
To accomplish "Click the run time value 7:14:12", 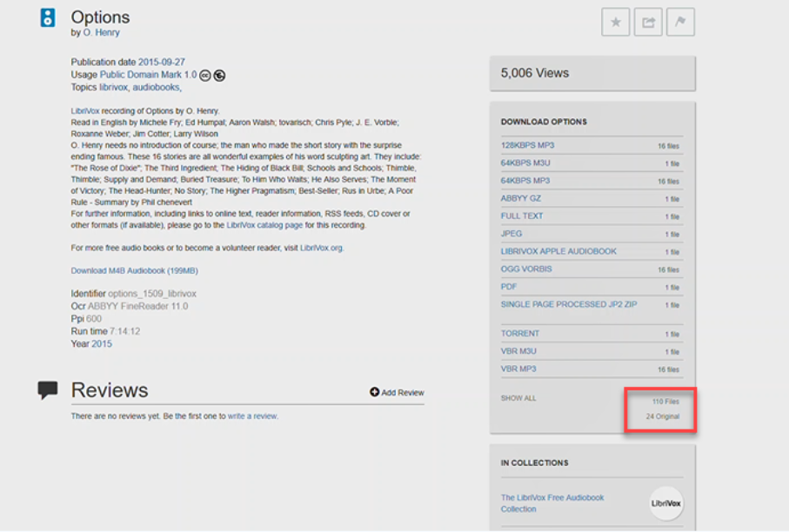I will [x=124, y=331].
